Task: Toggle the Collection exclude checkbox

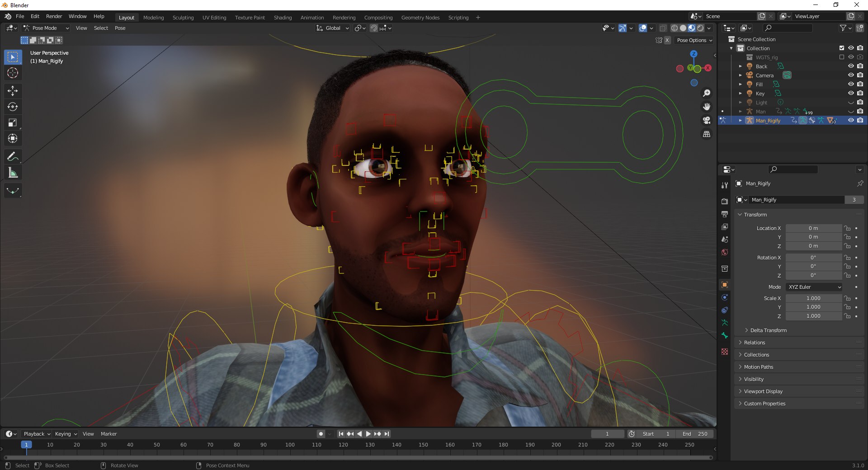Action: click(x=842, y=48)
